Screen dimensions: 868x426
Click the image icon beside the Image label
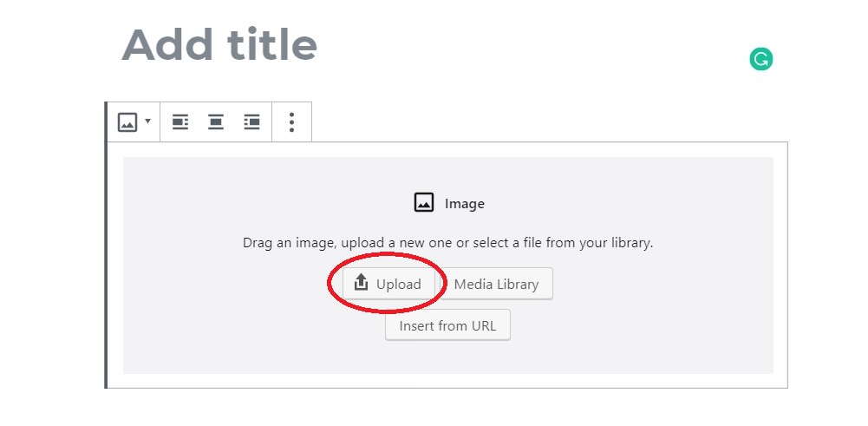click(x=424, y=203)
